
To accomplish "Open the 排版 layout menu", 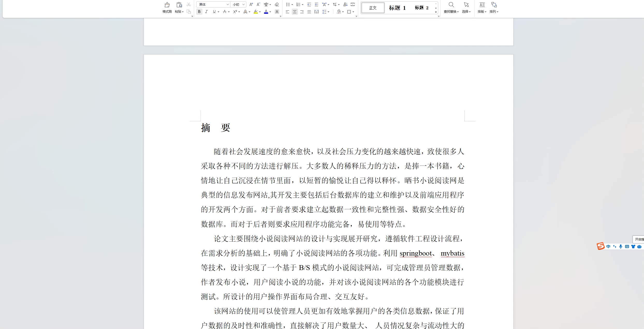I will pyautogui.click(x=482, y=8).
